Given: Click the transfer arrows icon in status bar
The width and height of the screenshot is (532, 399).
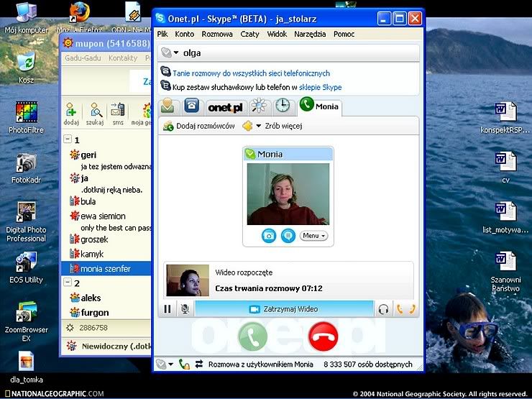Looking at the screenshot, I should pos(199,364).
